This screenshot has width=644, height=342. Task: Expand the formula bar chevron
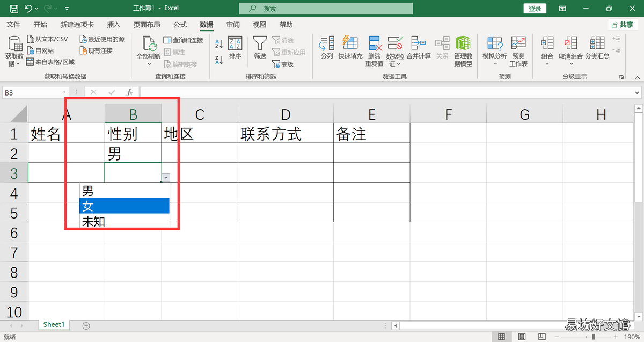pyautogui.click(x=638, y=93)
